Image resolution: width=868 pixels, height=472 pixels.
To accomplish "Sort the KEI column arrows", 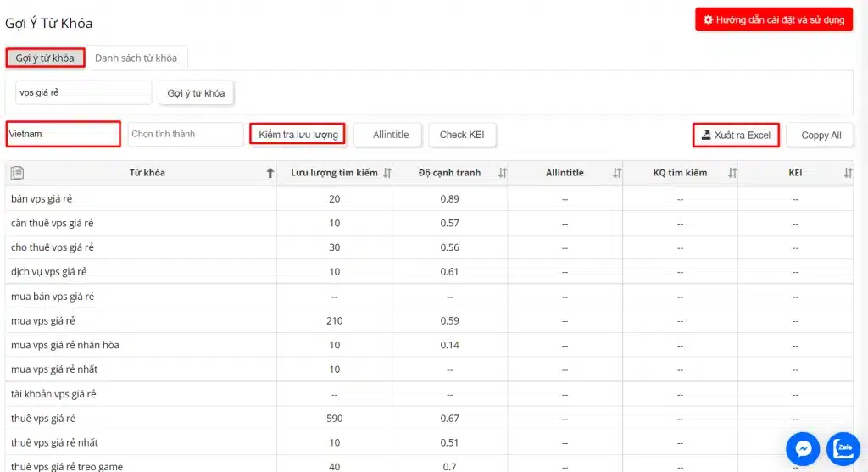I will 848,173.
